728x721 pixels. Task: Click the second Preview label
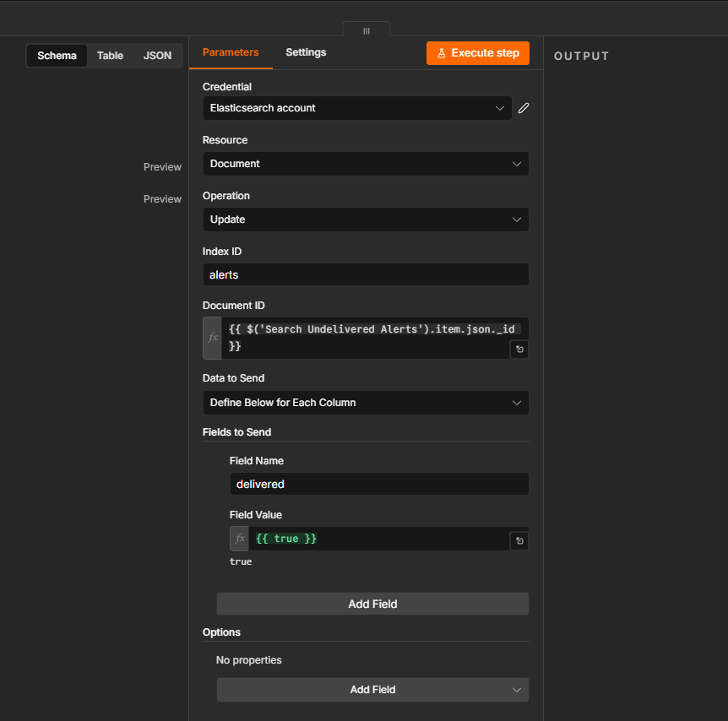pos(162,199)
